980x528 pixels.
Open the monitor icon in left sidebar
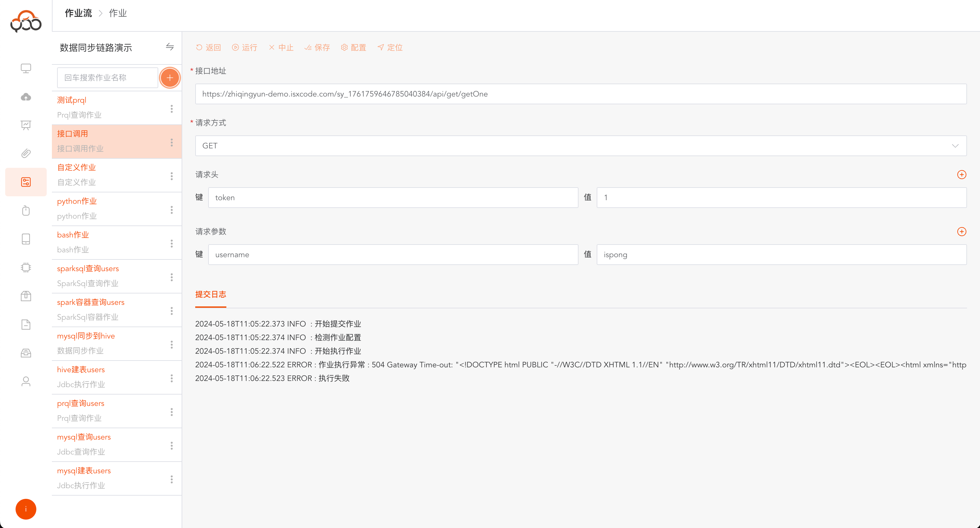tap(26, 68)
